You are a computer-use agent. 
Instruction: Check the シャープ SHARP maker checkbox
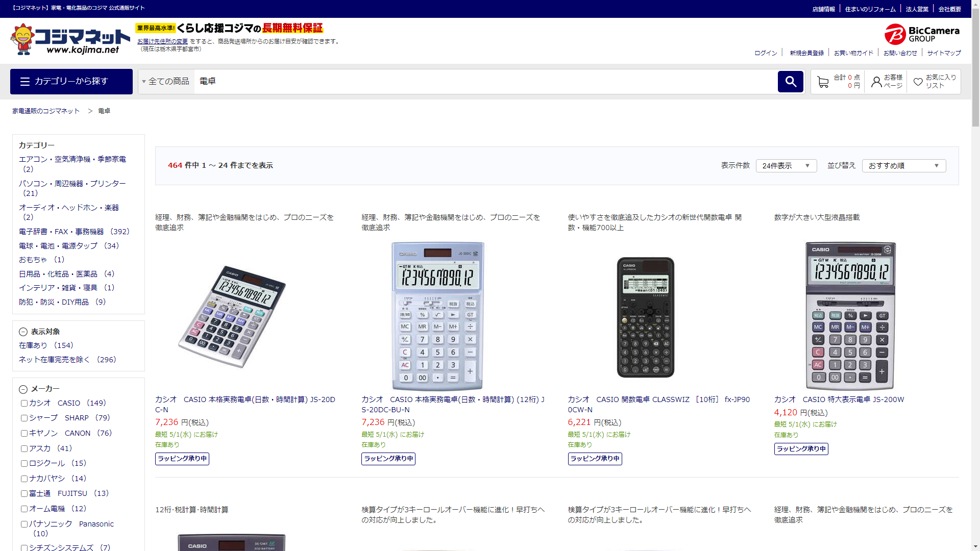(x=24, y=418)
